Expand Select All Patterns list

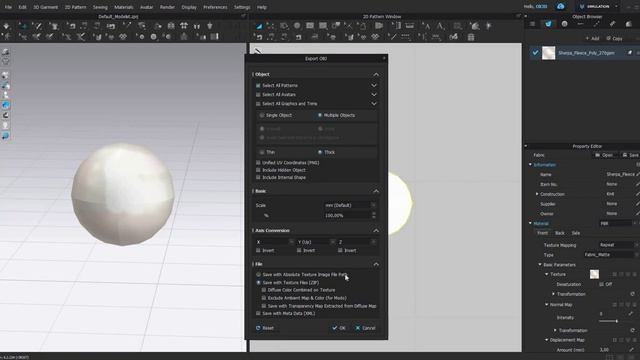[x=374, y=86]
